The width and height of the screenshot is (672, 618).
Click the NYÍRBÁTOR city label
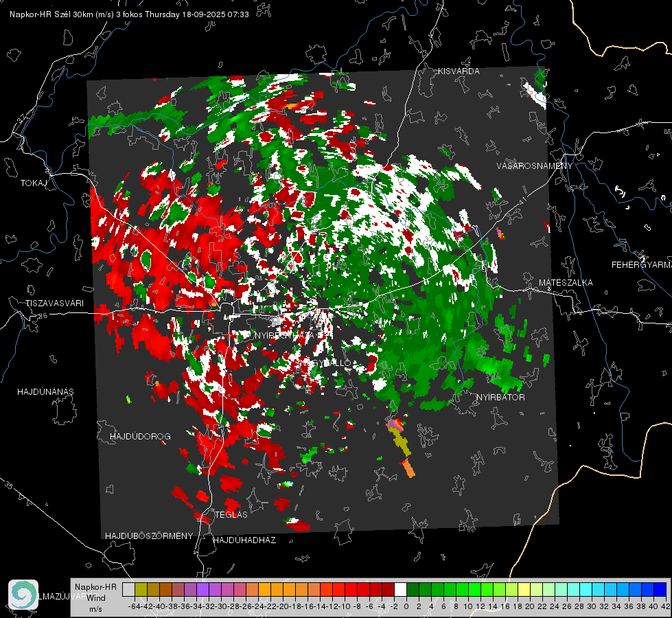pos(500,398)
